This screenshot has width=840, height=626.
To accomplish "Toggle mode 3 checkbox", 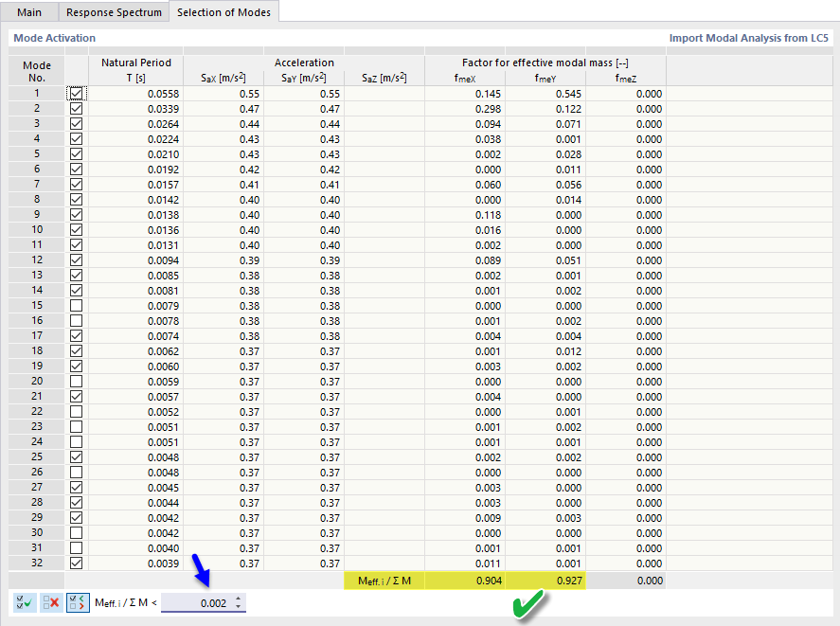I will (76, 124).
